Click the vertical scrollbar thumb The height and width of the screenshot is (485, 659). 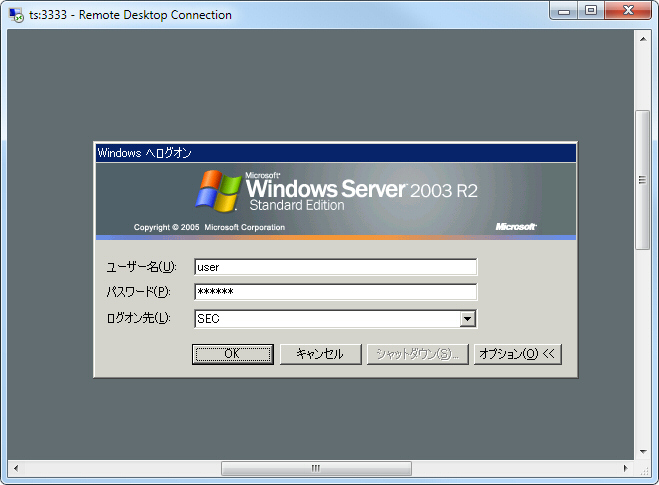pos(643,180)
